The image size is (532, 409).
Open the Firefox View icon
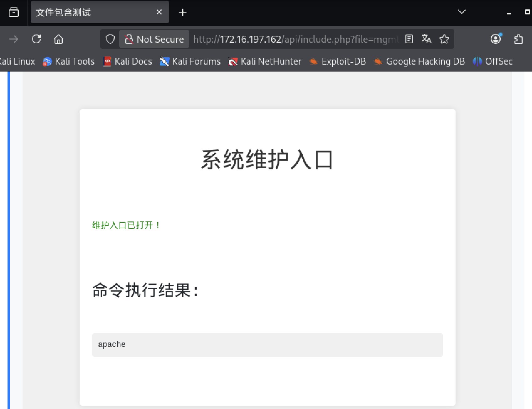(14, 12)
